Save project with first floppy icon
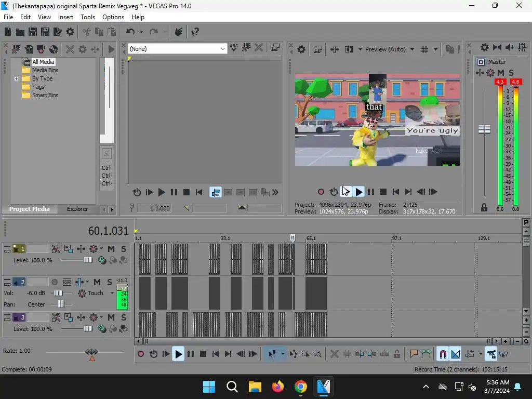Screen dimensions: 532x399 (33, 32)
